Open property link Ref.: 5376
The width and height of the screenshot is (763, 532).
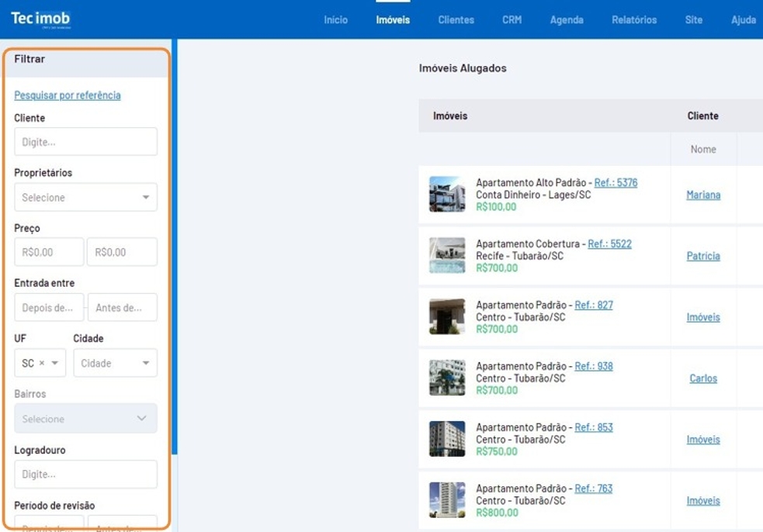[616, 183]
